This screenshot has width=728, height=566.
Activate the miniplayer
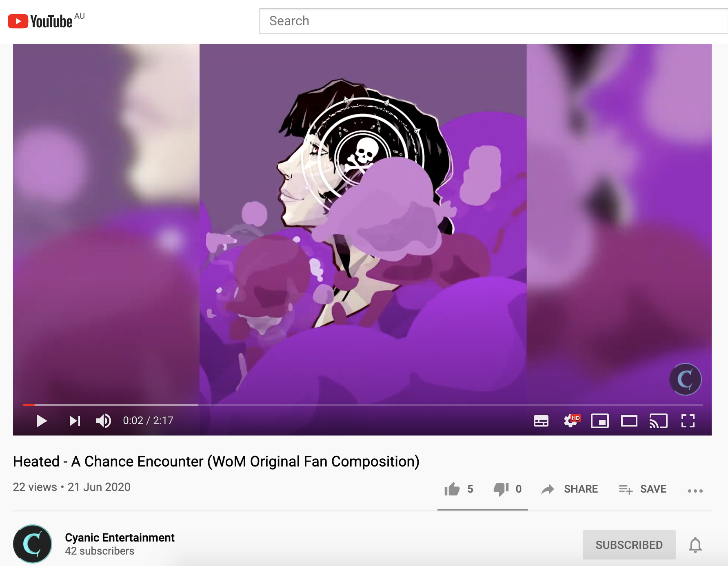coord(600,421)
